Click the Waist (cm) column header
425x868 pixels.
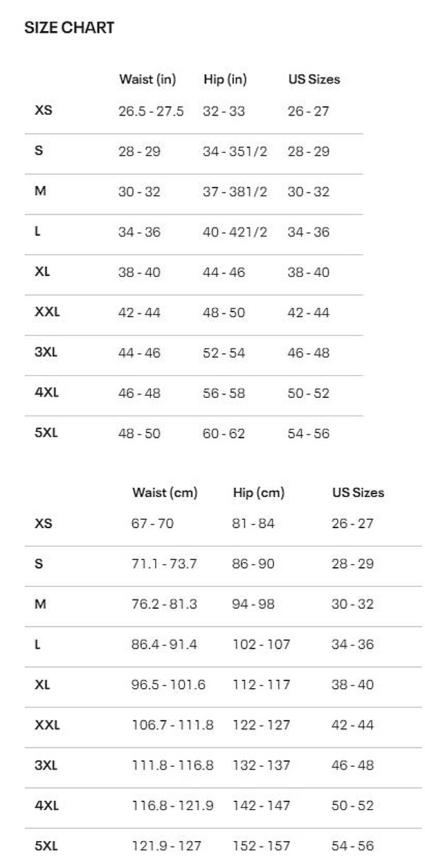tap(164, 493)
